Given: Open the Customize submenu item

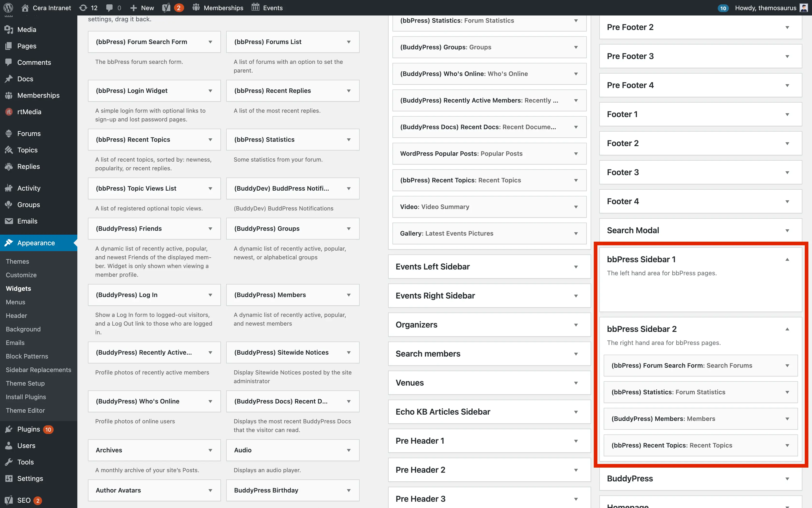Looking at the screenshot, I should [21, 275].
